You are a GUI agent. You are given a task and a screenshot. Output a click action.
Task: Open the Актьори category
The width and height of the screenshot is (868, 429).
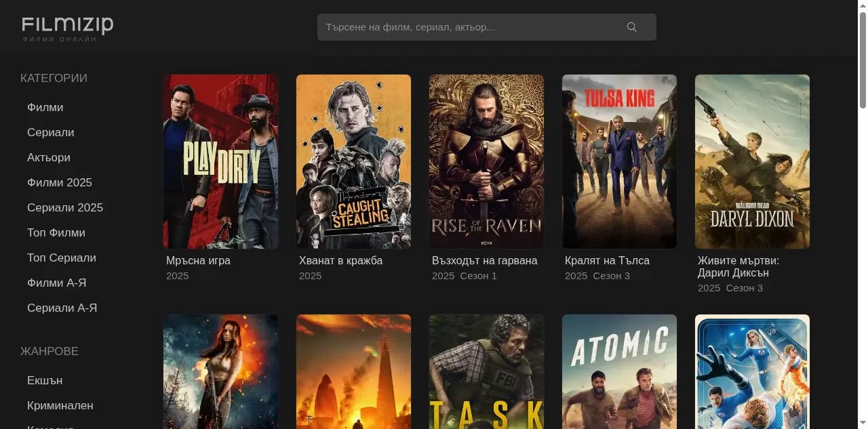point(49,158)
